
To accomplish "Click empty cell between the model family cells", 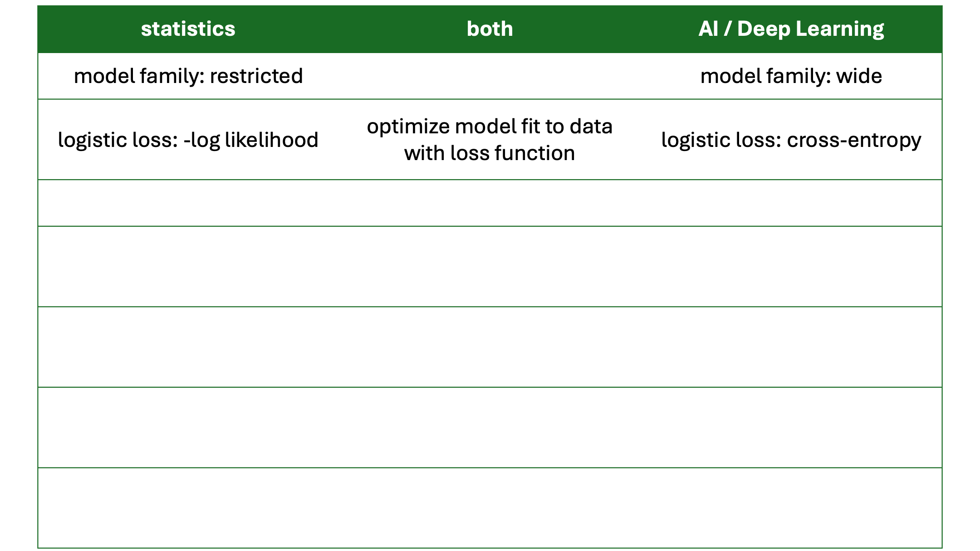I will [x=490, y=76].
